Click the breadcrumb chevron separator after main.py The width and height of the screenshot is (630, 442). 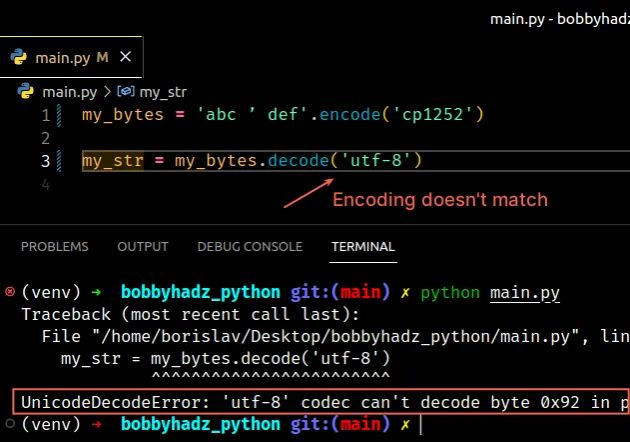tap(107, 92)
